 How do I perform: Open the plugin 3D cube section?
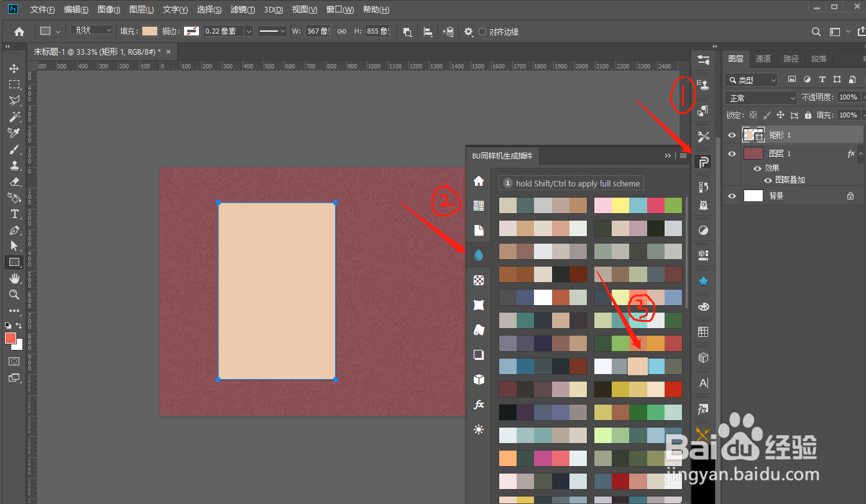click(479, 380)
